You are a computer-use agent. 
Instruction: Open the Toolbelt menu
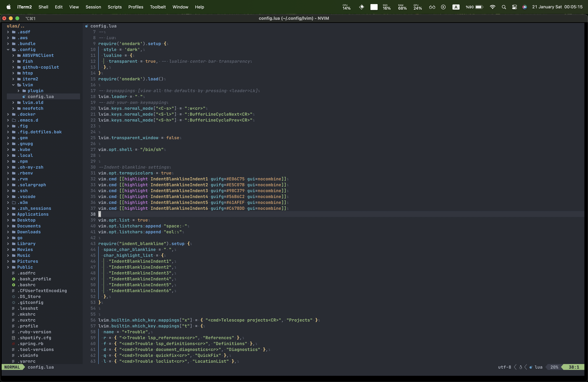coord(158,7)
